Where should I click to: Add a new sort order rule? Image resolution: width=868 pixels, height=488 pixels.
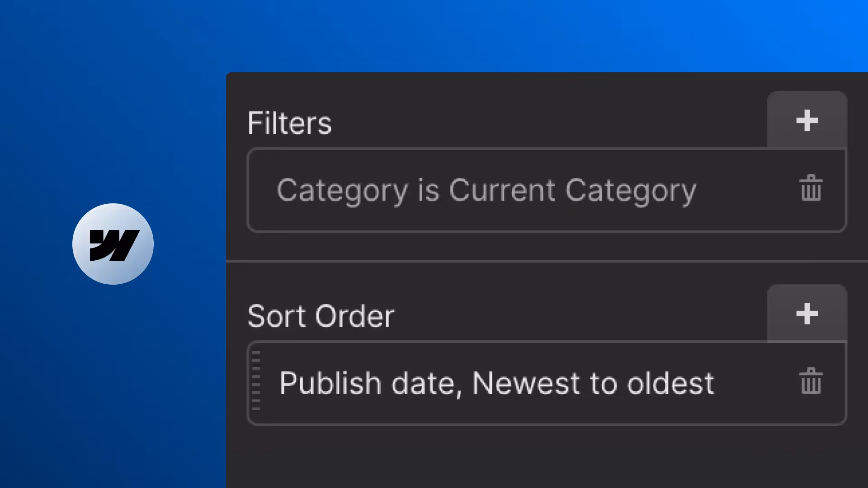coord(807,314)
